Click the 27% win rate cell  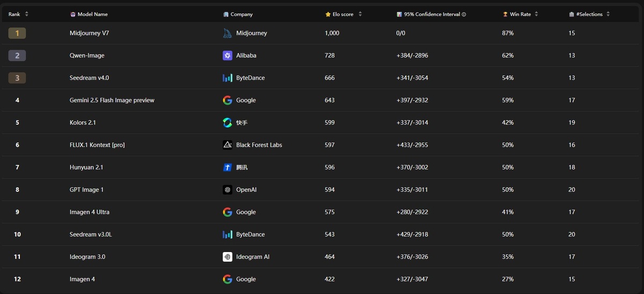[508, 279]
